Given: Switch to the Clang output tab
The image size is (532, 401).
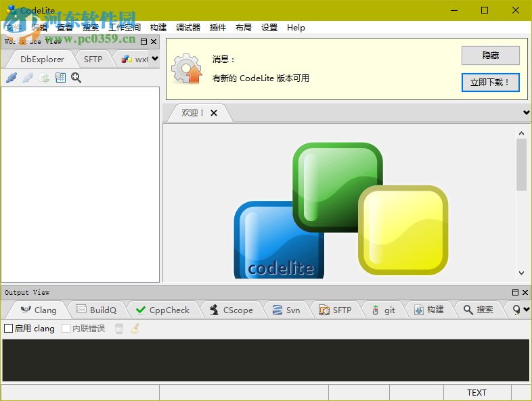Looking at the screenshot, I should (x=39, y=310).
